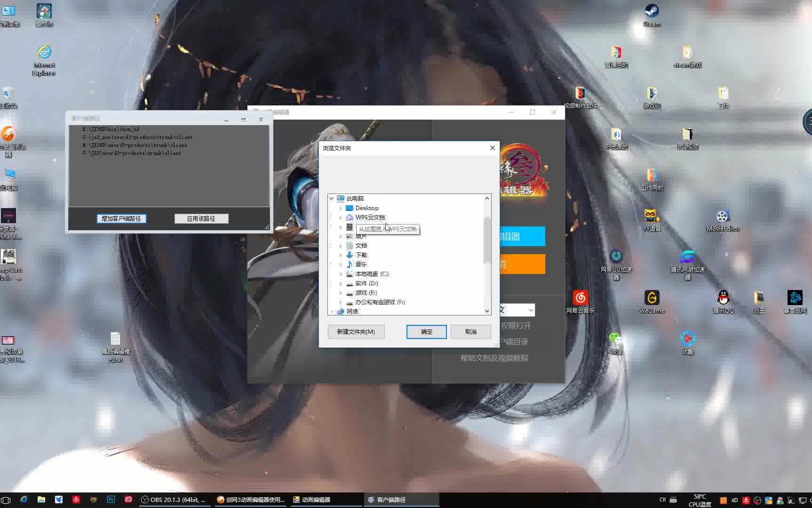Expand the 网络 tree node
This screenshot has width=812, height=508.
point(332,312)
